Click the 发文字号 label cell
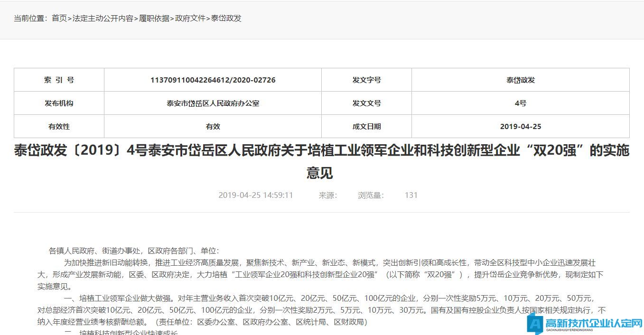The width and height of the screenshot is (644, 335). tap(366, 80)
